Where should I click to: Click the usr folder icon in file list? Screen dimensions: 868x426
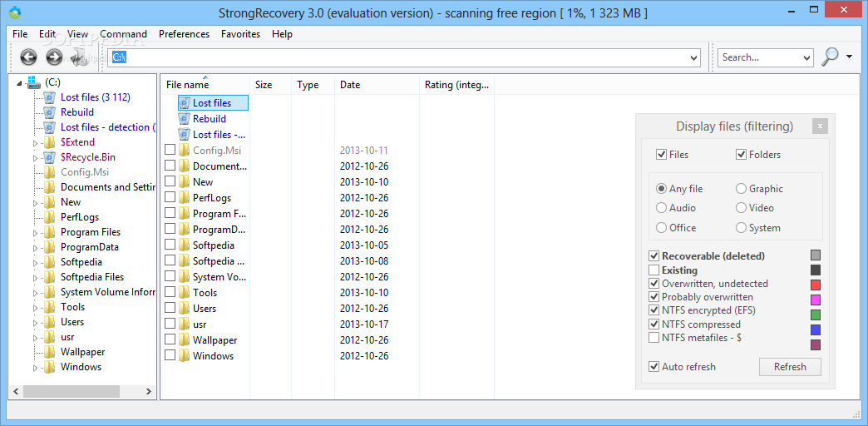(x=185, y=324)
